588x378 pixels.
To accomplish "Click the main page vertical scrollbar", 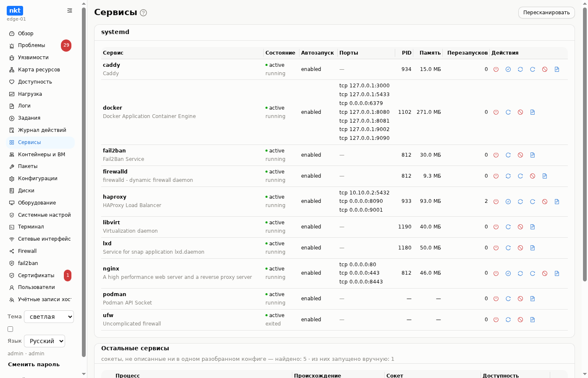I will pyautogui.click(x=585, y=145).
